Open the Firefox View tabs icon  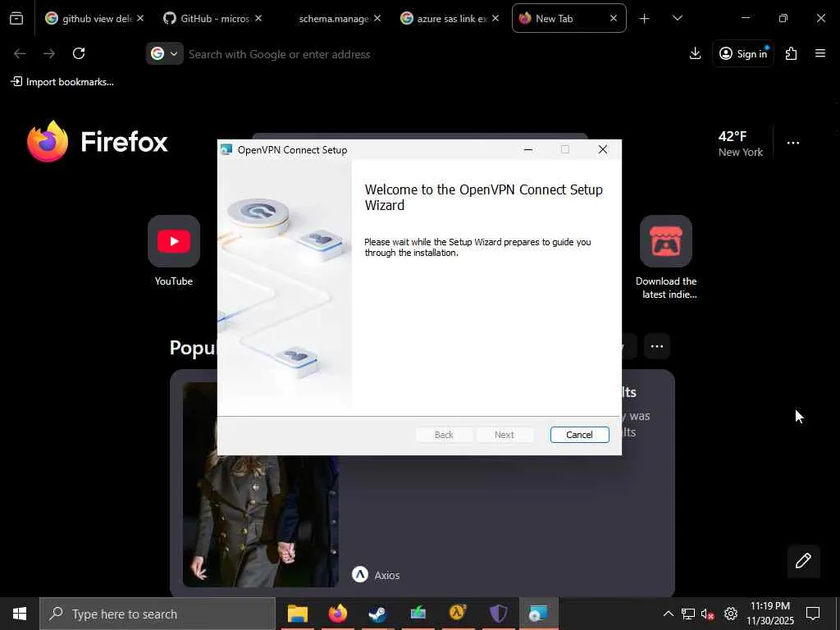click(x=16, y=18)
